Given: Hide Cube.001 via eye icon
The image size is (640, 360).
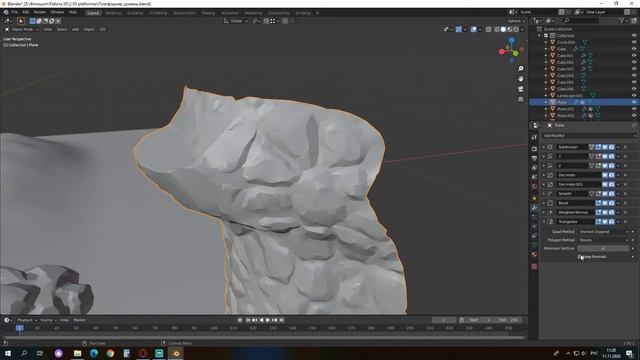Looking at the screenshot, I should tap(634, 56).
